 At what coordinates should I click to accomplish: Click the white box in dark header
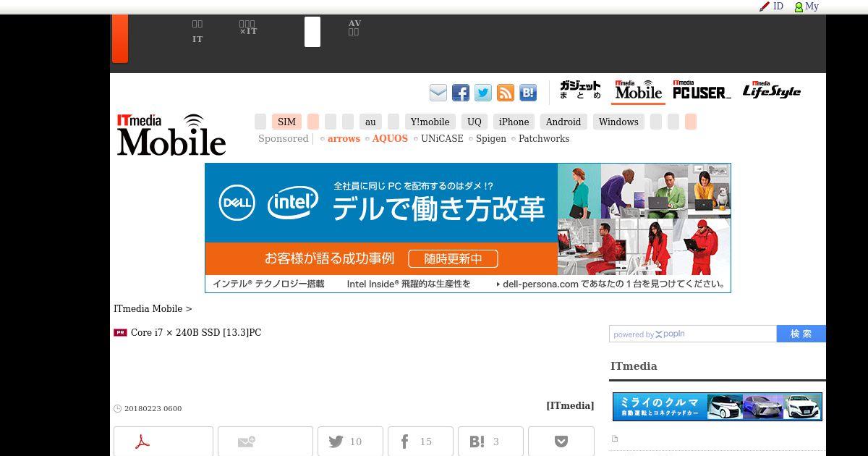[312, 32]
